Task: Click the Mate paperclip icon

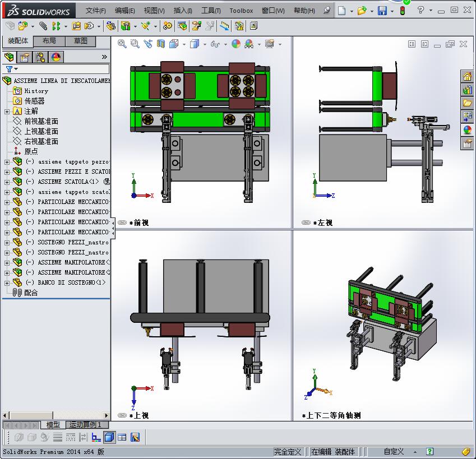Action: pyautogui.click(x=43, y=26)
